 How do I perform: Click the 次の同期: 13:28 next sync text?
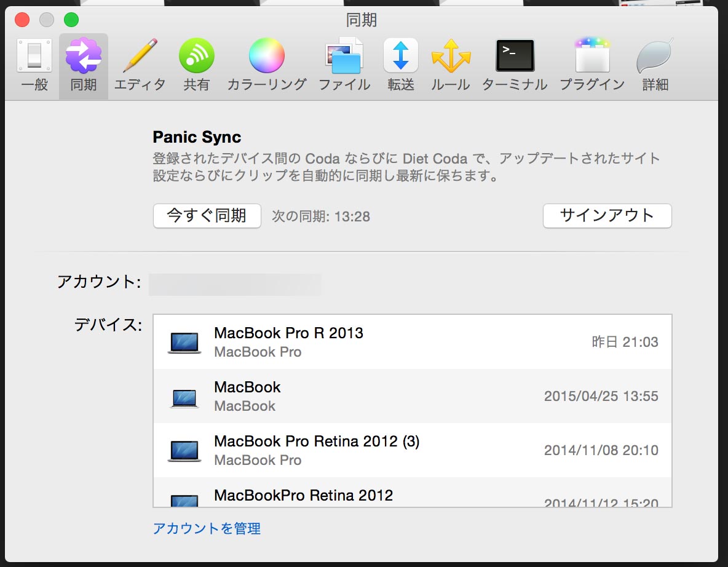tap(321, 216)
